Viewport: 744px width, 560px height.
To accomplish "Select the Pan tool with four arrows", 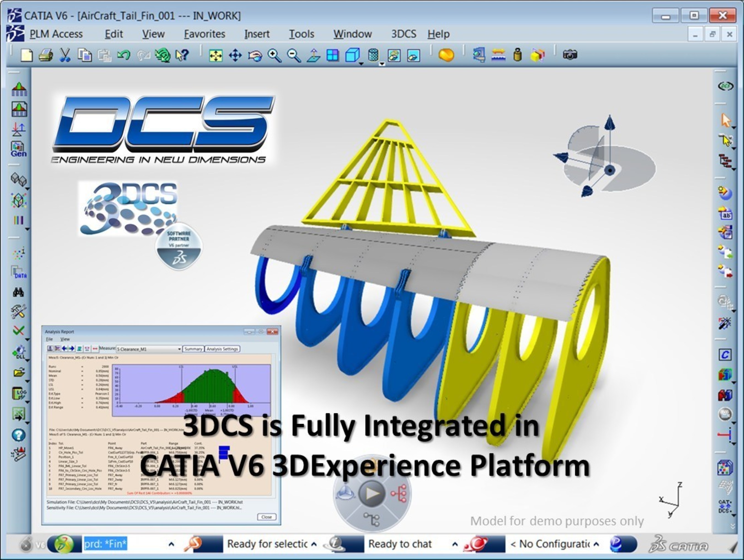I will point(235,55).
